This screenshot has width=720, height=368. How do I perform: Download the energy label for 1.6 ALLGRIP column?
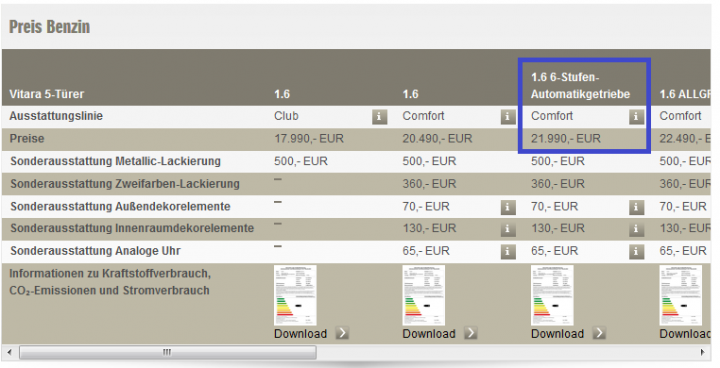tap(685, 334)
